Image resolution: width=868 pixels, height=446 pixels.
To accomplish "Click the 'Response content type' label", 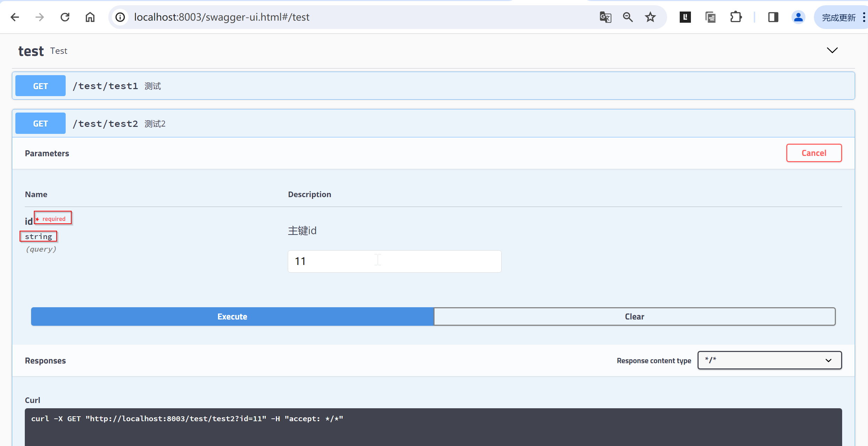I will click(654, 361).
